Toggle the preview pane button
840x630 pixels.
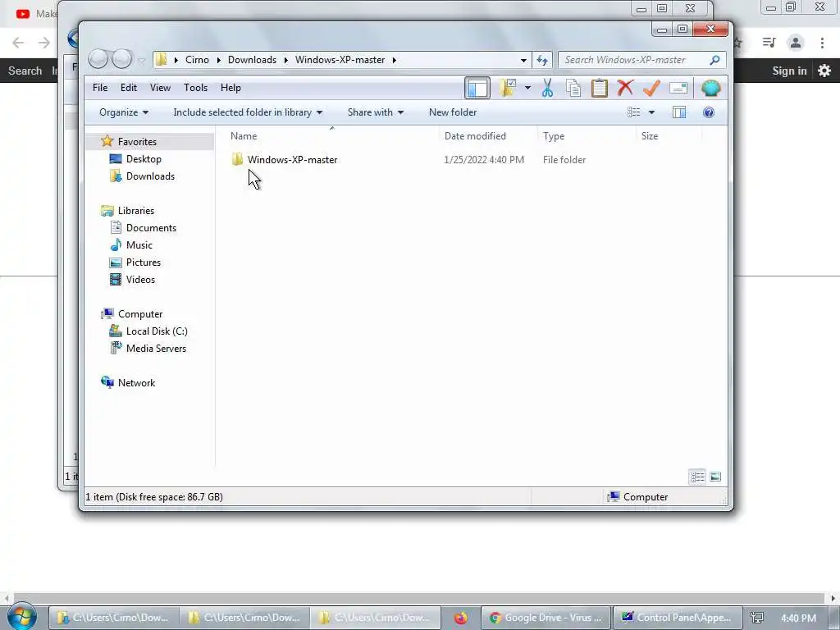(679, 112)
